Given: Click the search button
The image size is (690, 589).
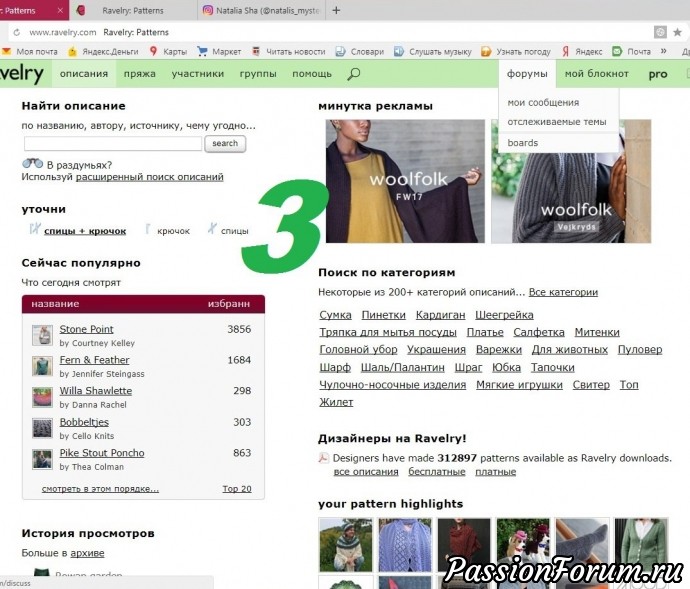Looking at the screenshot, I should [x=225, y=144].
